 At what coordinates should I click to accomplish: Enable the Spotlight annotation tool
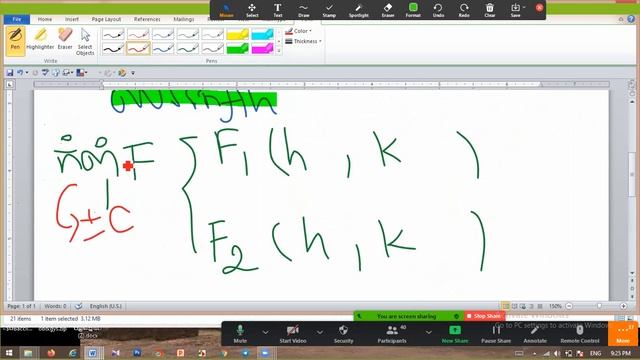coord(358,10)
